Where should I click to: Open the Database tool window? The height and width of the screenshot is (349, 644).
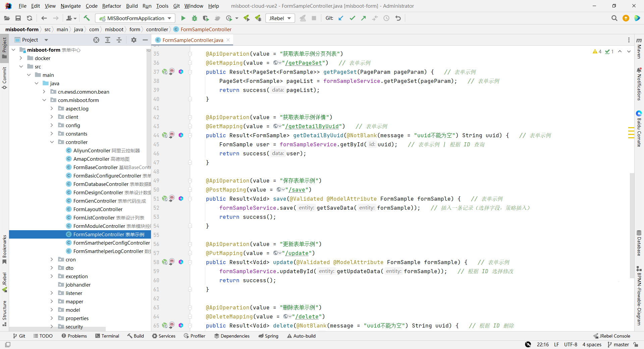[x=639, y=243]
